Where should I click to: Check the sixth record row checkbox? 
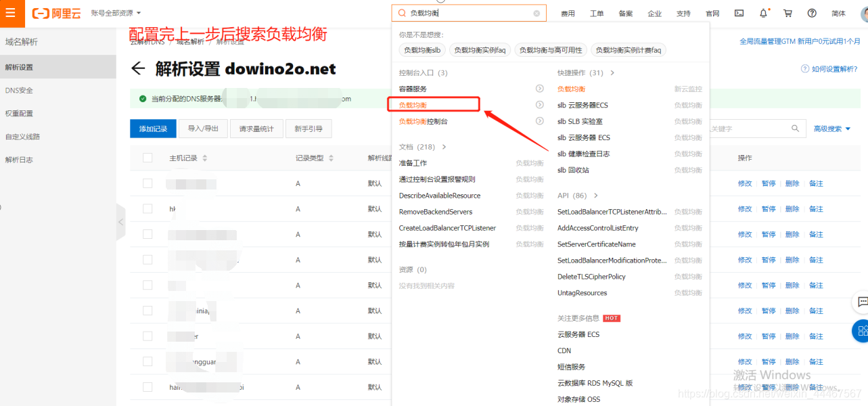(x=147, y=311)
